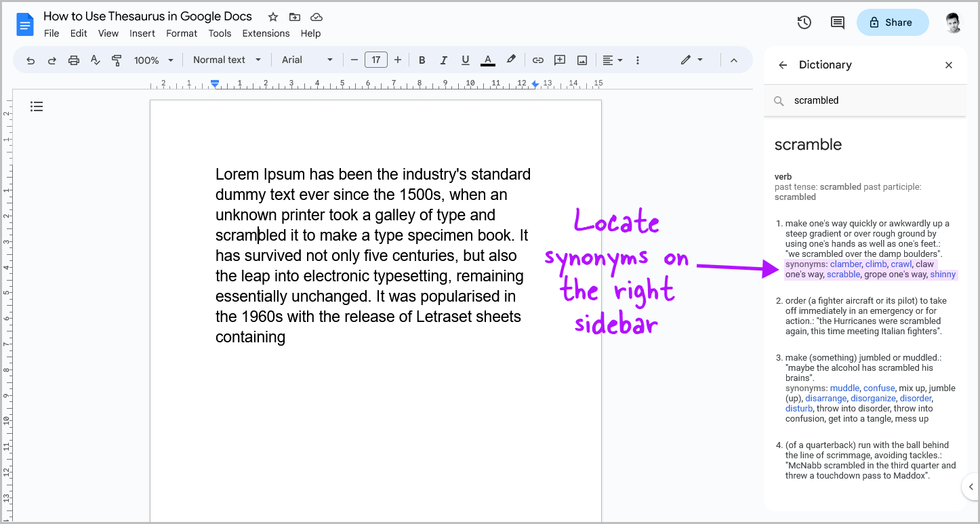Open the text color picker
This screenshot has height=524, width=980.
pyautogui.click(x=487, y=60)
